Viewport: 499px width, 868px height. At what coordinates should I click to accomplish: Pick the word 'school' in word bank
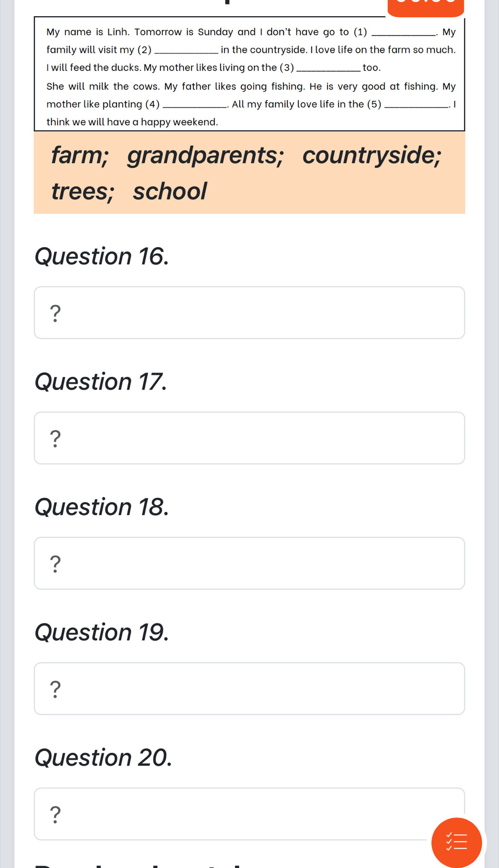tap(170, 191)
